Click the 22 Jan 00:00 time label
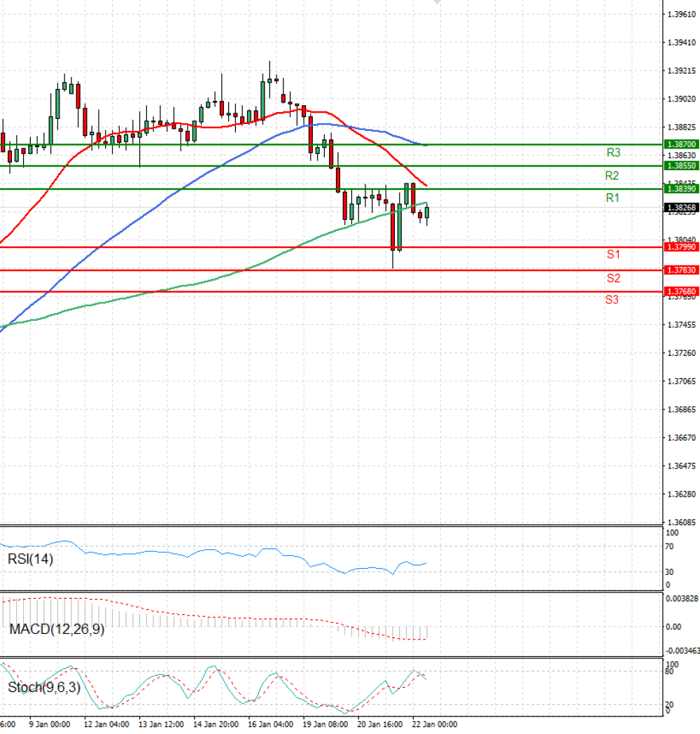700x734 pixels. [x=434, y=723]
